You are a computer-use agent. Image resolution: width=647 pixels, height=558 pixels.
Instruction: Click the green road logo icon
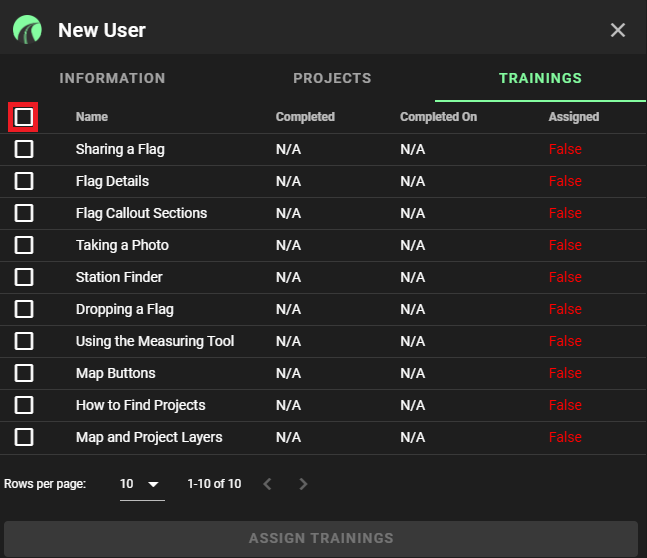[27, 30]
